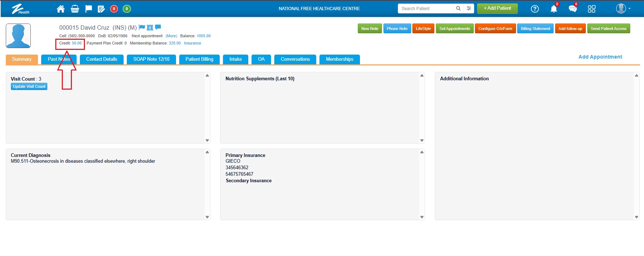Click the blue flag beside David Cruz

[x=142, y=27]
